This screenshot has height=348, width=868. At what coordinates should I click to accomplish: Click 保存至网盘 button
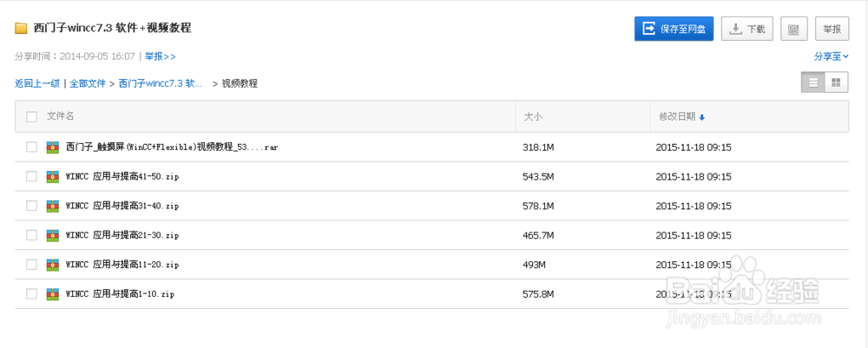pyautogui.click(x=674, y=29)
